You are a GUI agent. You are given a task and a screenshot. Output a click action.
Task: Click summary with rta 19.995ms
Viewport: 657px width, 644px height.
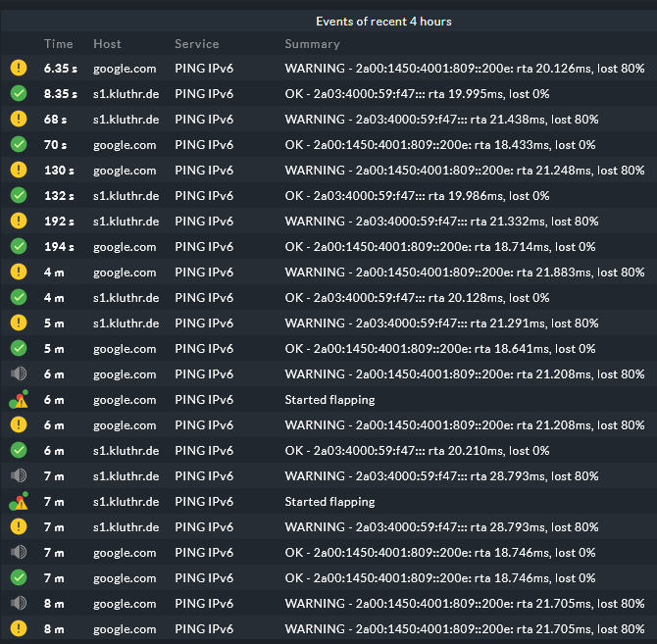tap(417, 94)
